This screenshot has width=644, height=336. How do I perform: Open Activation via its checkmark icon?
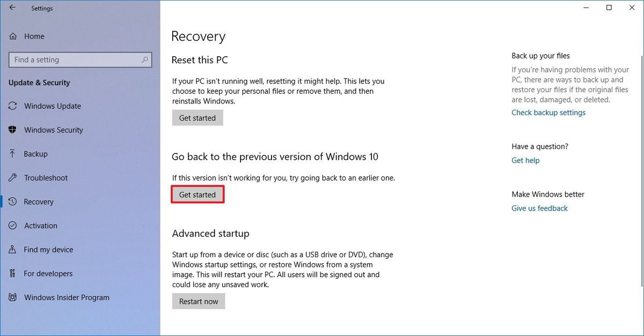(x=12, y=226)
